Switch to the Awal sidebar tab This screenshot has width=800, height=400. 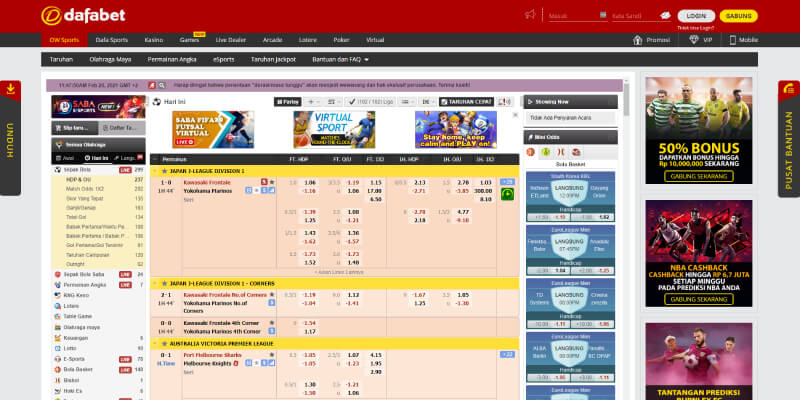[65, 158]
